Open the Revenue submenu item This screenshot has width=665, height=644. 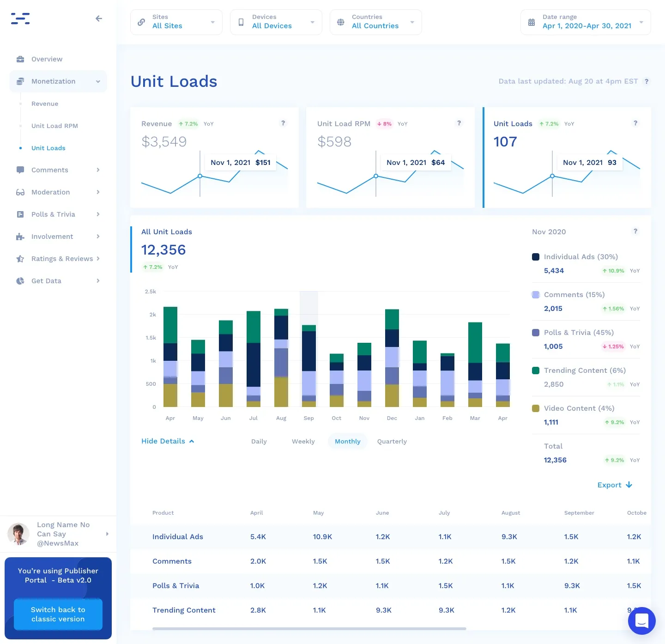pyautogui.click(x=45, y=103)
